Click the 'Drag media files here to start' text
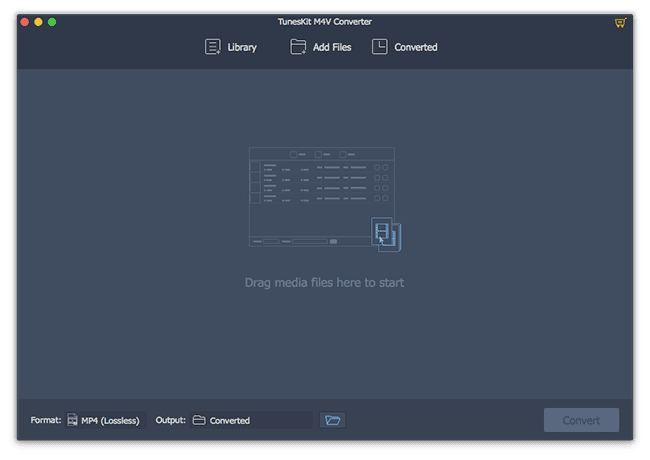 click(324, 283)
